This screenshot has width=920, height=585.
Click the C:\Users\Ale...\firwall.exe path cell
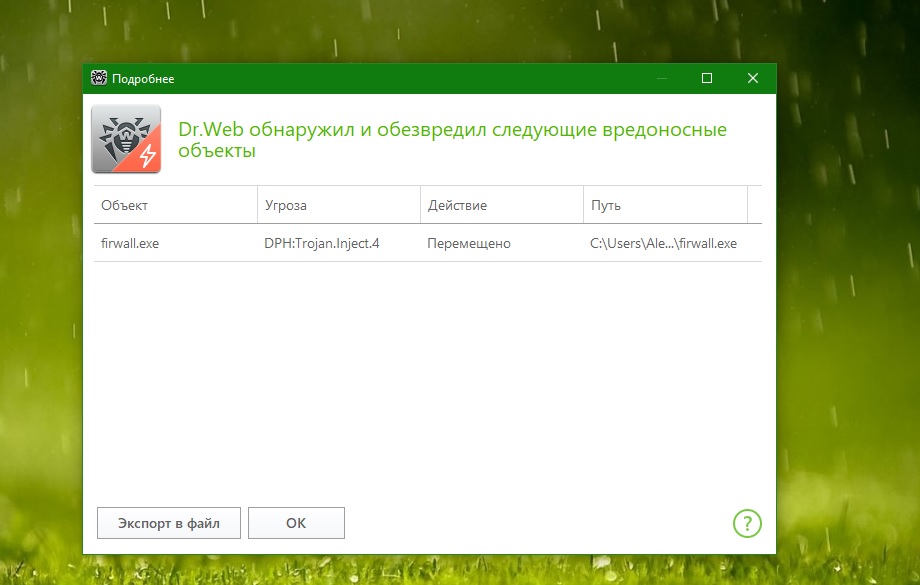point(665,243)
